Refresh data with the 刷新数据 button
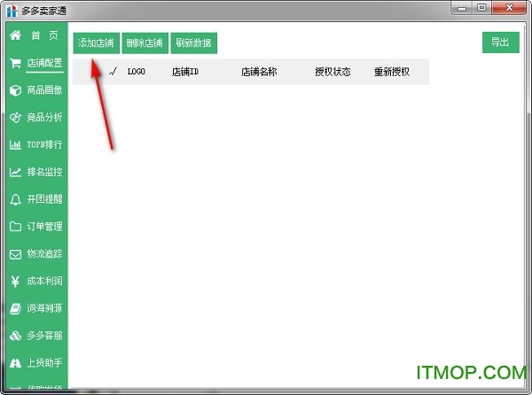Image resolution: width=532 pixels, height=395 pixels. [193, 43]
